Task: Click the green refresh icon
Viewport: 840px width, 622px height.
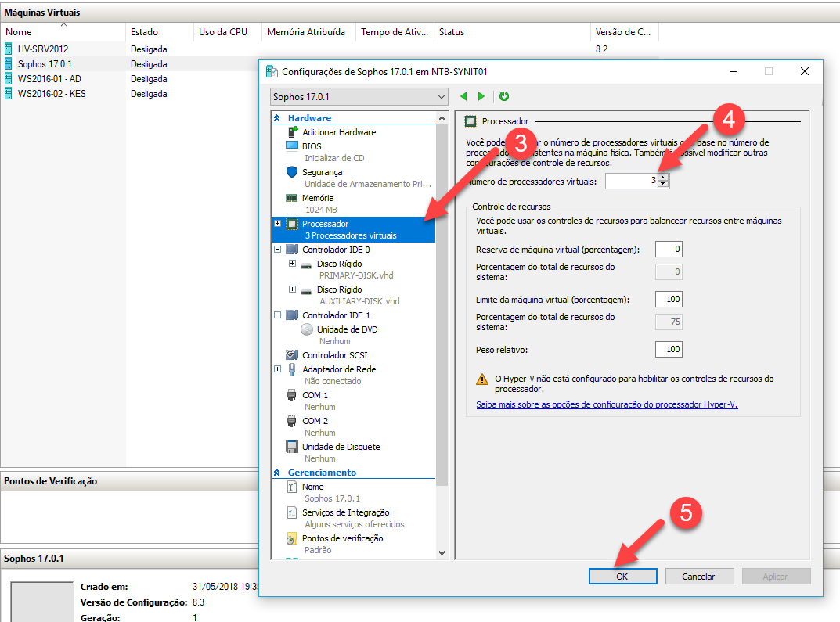Action: coord(503,96)
